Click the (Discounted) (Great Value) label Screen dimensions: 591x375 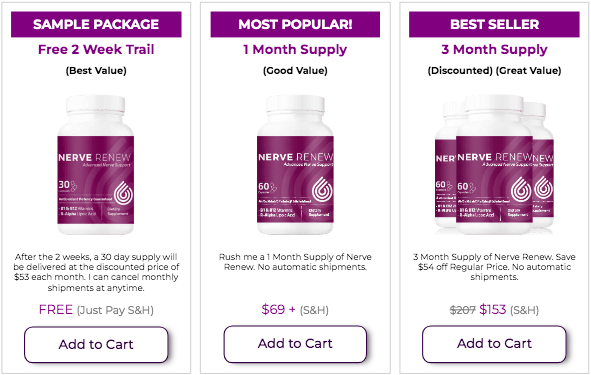click(x=494, y=70)
